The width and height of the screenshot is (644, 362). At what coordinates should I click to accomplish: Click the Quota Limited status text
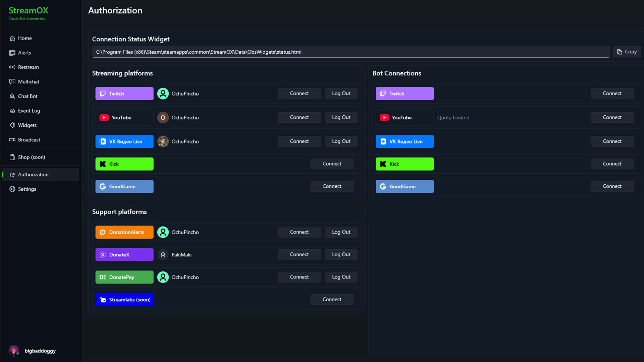click(453, 118)
